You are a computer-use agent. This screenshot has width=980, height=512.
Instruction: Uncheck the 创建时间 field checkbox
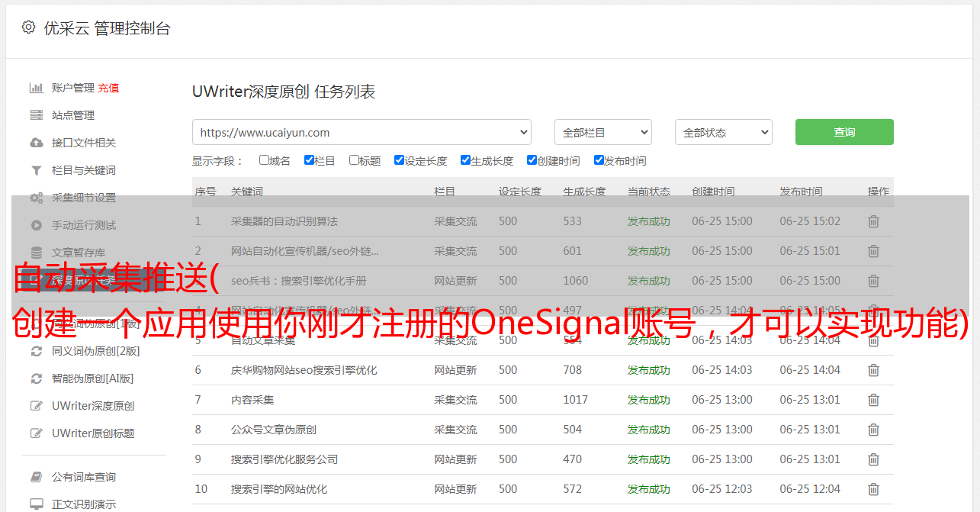point(532,160)
